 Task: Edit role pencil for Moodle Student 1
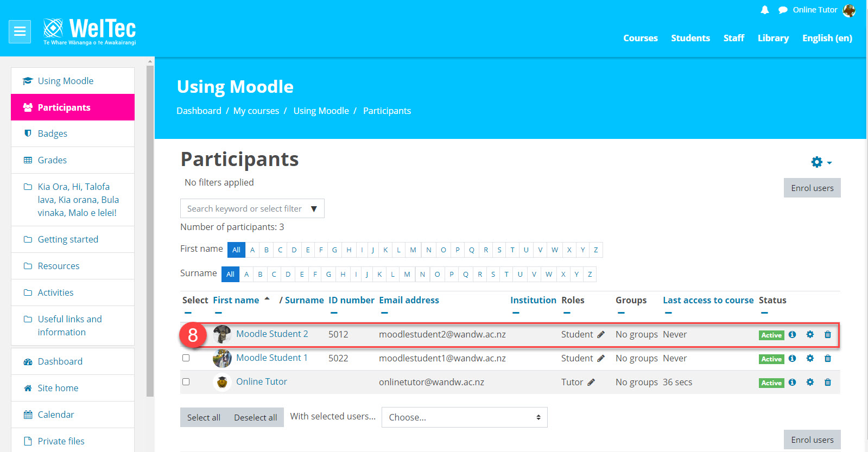coord(601,359)
